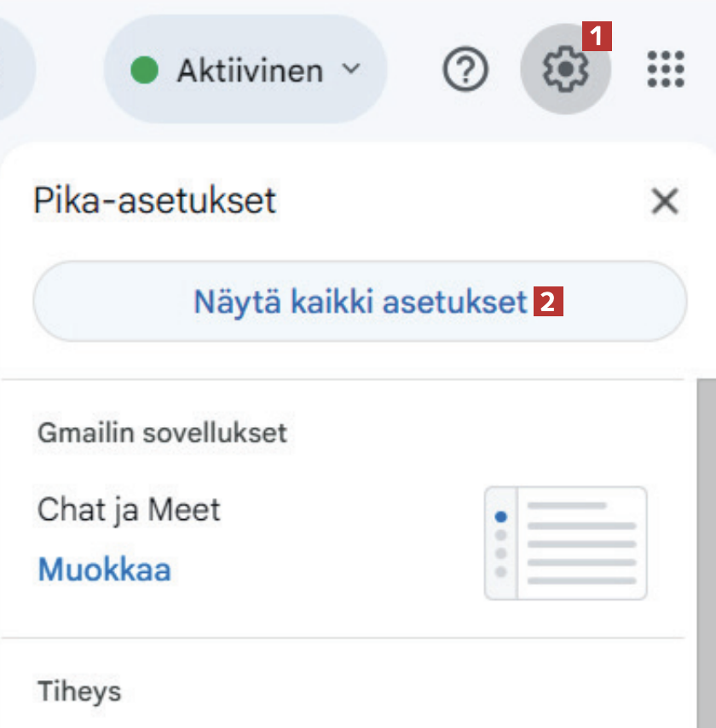Open the Help question mark icon
The width and height of the screenshot is (716, 728).
pos(465,70)
